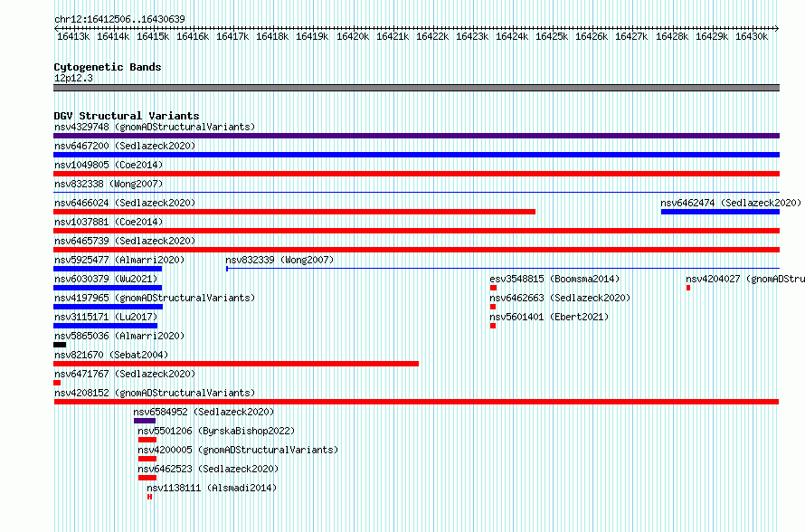The image size is (805, 532).
Task: Select the purple nsv4329748 variant bar
Action: click(416, 136)
